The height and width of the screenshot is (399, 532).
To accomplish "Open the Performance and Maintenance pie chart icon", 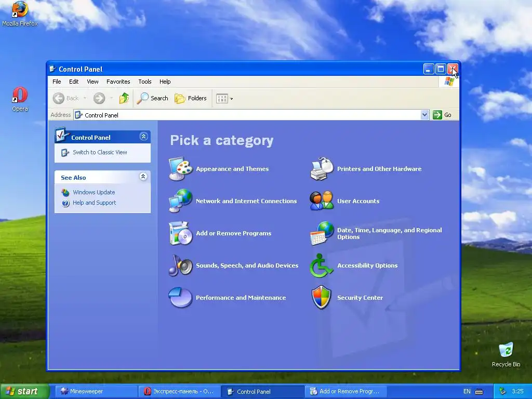I will click(x=181, y=298).
